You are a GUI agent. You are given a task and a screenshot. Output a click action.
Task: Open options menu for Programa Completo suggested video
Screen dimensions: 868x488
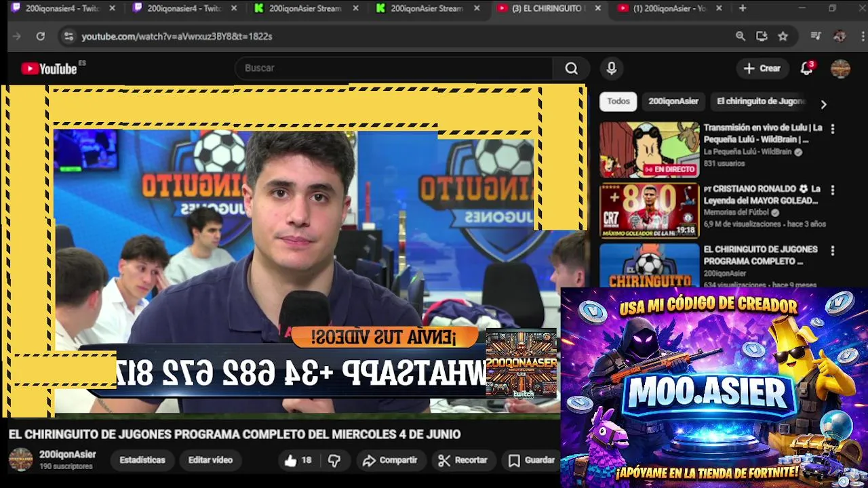pyautogui.click(x=833, y=251)
